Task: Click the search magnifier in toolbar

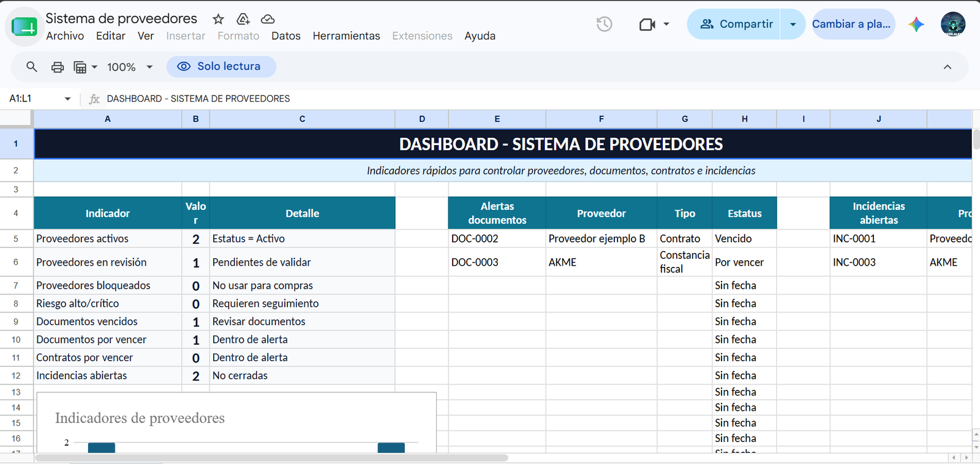Action: pos(32,67)
